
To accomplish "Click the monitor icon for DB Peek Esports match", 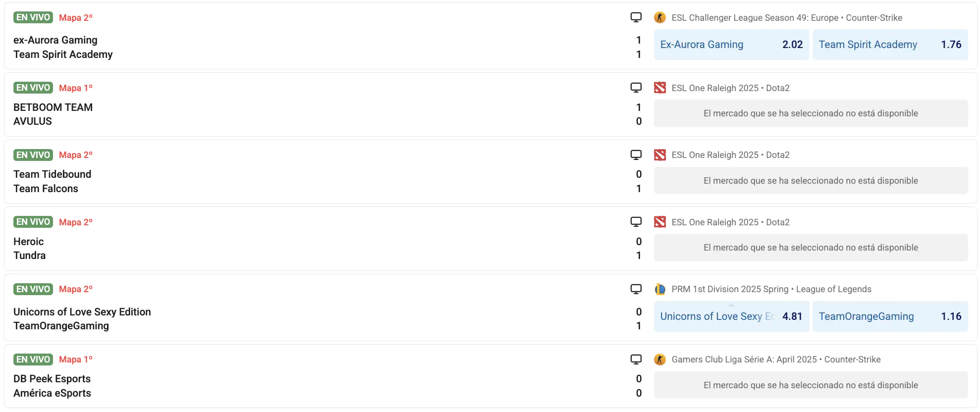I will [636, 360].
